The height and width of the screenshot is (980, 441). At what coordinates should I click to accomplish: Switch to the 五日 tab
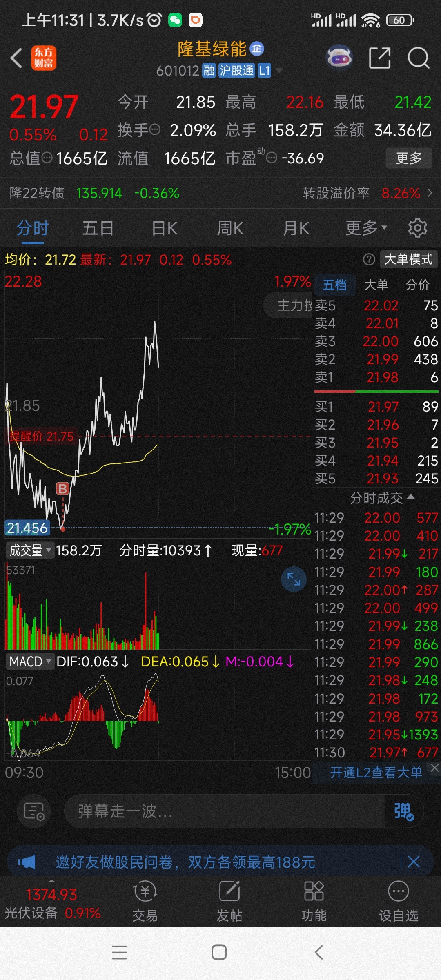coord(98,228)
